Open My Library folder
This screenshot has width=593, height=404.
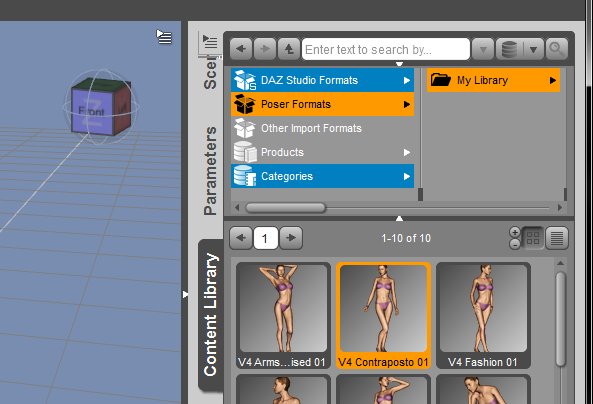[x=493, y=80]
